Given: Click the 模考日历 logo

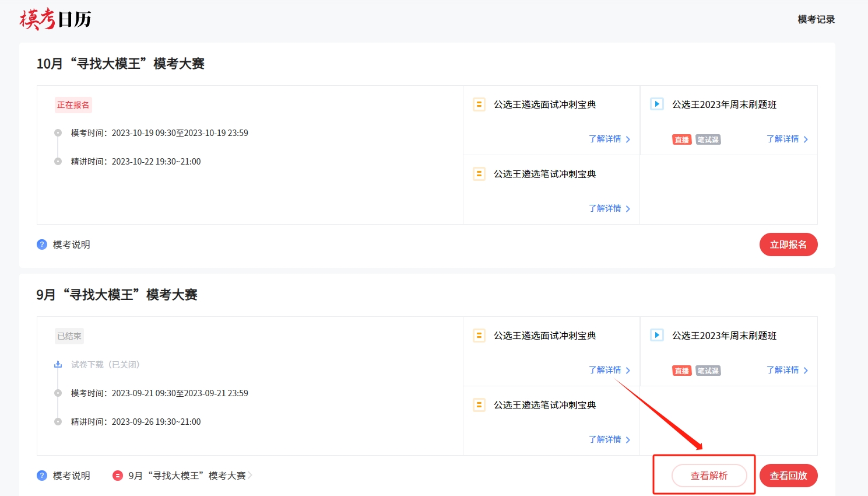Looking at the screenshot, I should tap(55, 19).
